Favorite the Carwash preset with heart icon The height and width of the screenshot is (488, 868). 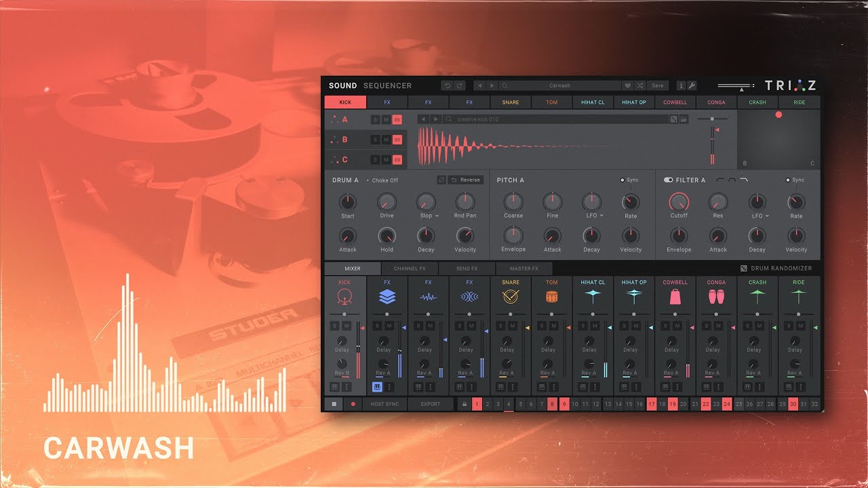[628, 86]
